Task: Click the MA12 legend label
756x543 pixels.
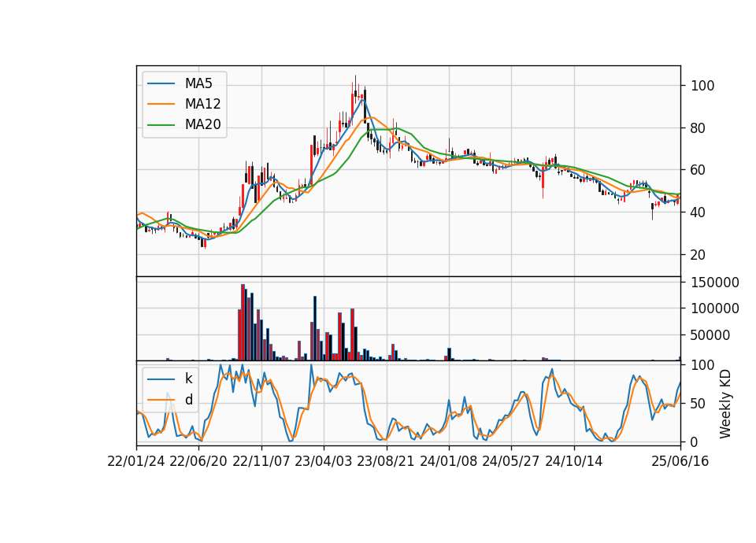Action: click(202, 104)
